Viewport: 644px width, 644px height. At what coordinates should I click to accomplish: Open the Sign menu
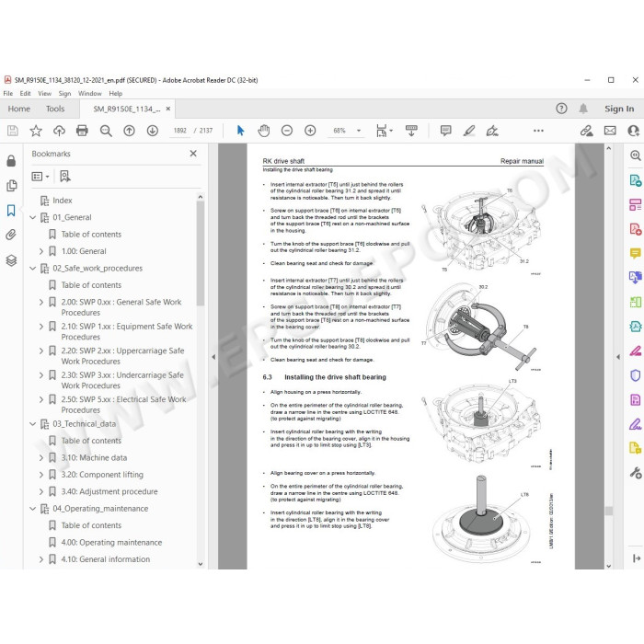tap(64, 94)
